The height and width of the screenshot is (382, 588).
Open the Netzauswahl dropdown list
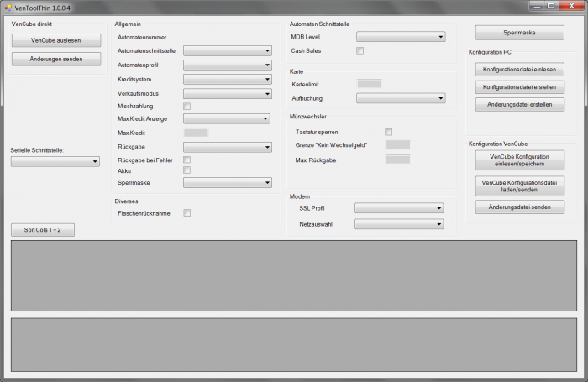click(399, 224)
